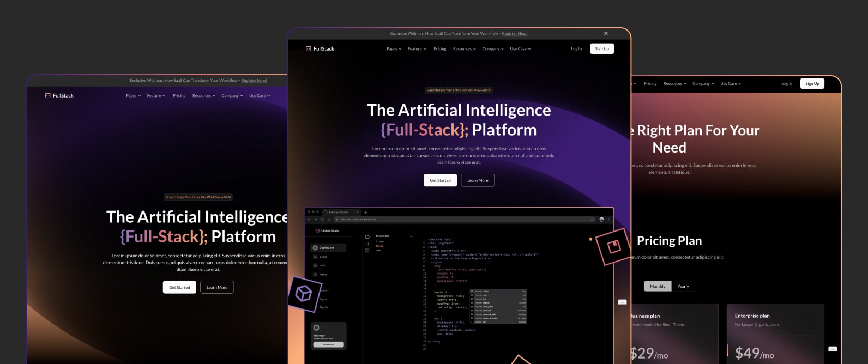Click Learn More in left window

217,287
